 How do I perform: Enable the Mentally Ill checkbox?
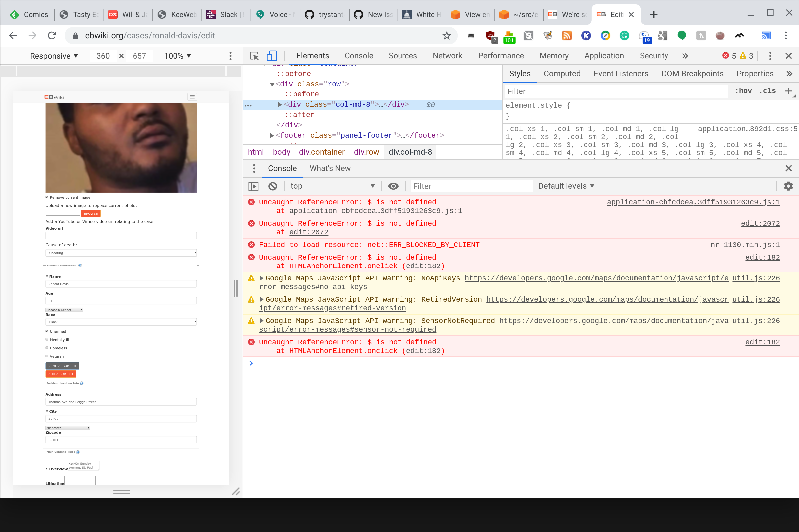point(47,339)
